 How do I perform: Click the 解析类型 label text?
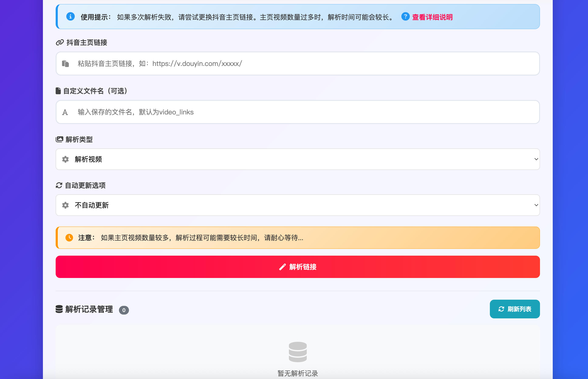79,140
